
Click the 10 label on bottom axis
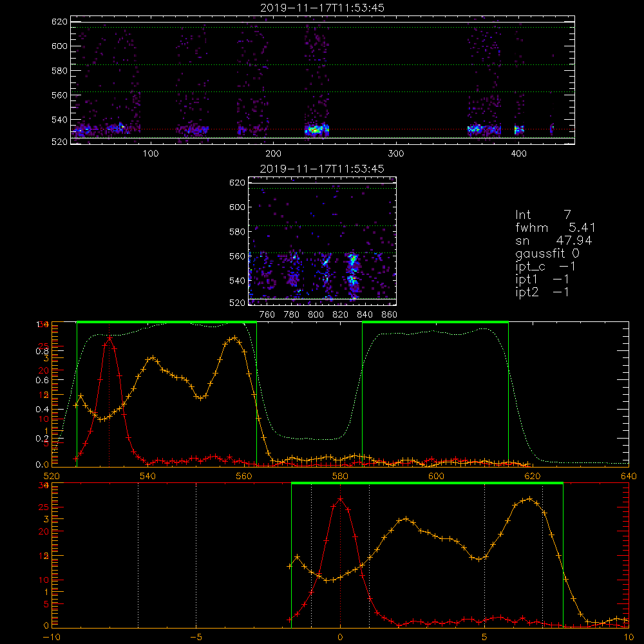(x=629, y=638)
